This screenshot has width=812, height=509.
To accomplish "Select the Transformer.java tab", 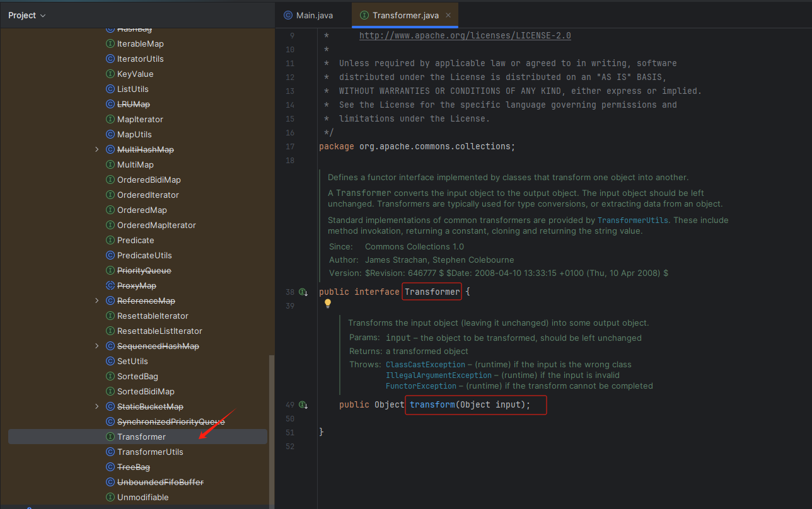I will (x=405, y=15).
